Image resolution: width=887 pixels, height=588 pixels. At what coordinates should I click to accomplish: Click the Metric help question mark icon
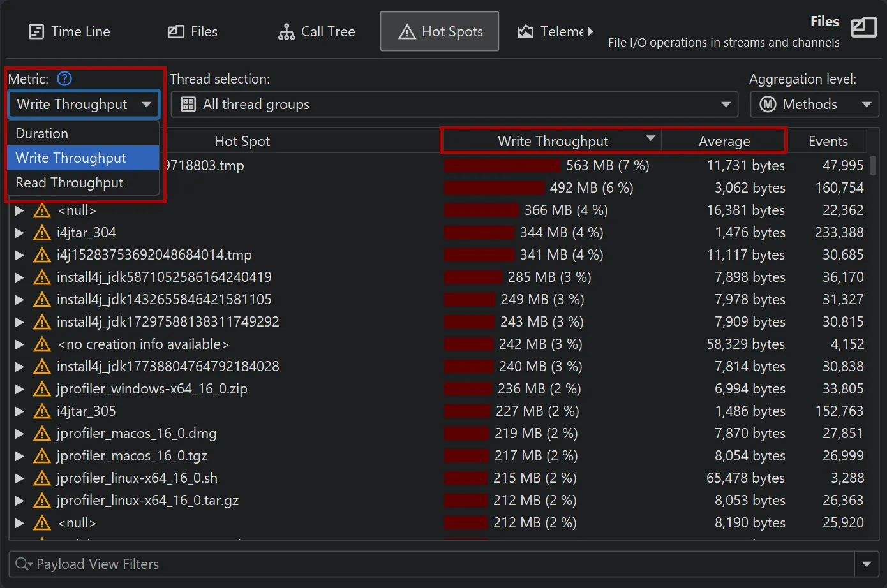(64, 78)
